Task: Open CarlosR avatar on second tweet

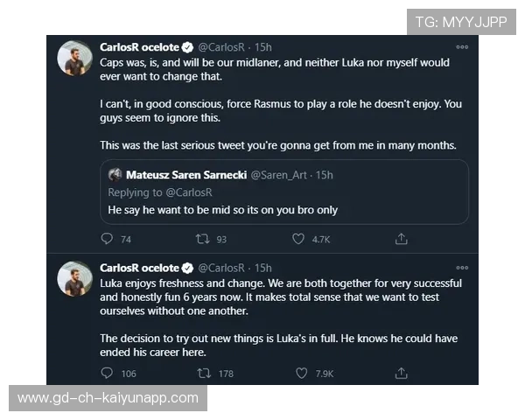Action: point(75,279)
